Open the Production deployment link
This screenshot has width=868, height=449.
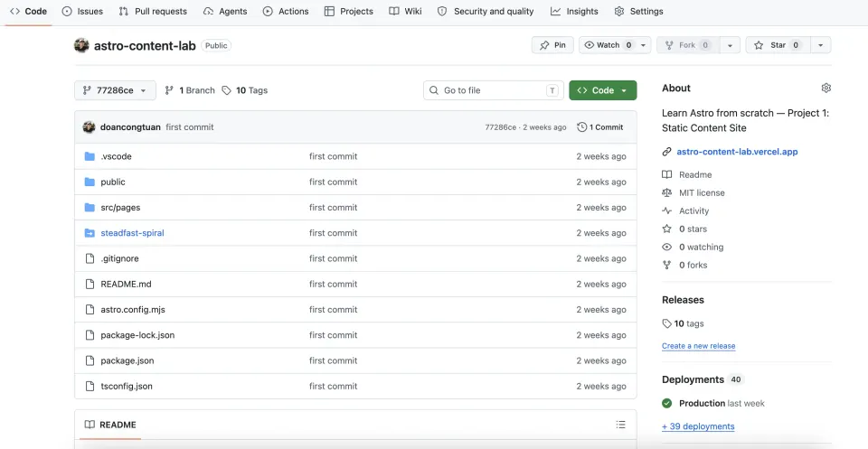pos(702,403)
